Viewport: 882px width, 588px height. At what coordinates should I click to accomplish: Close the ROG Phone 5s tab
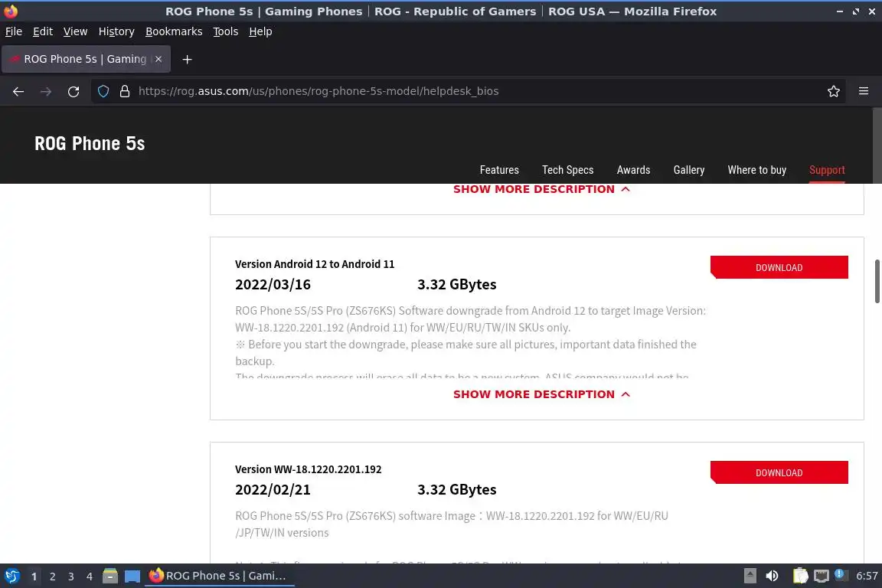click(158, 59)
